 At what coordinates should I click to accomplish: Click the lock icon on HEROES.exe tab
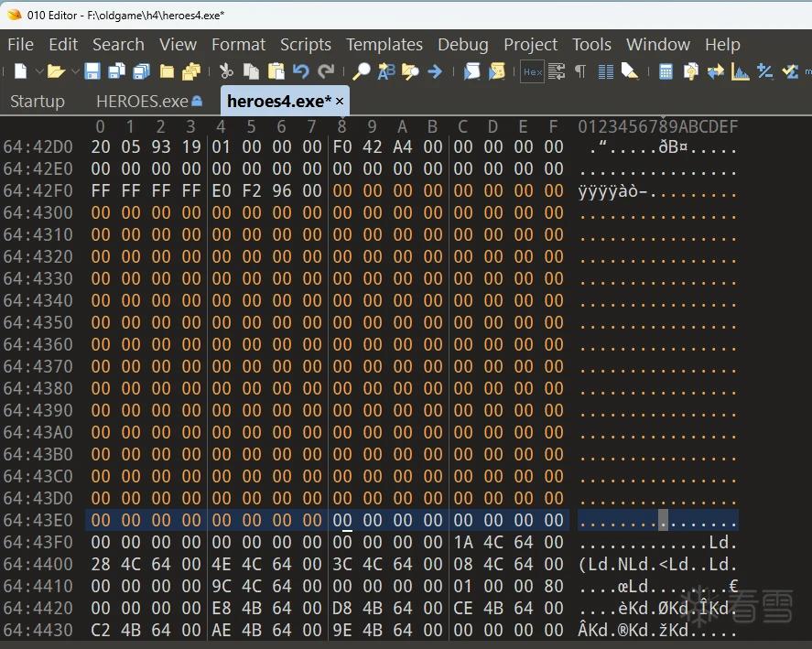(x=197, y=101)
